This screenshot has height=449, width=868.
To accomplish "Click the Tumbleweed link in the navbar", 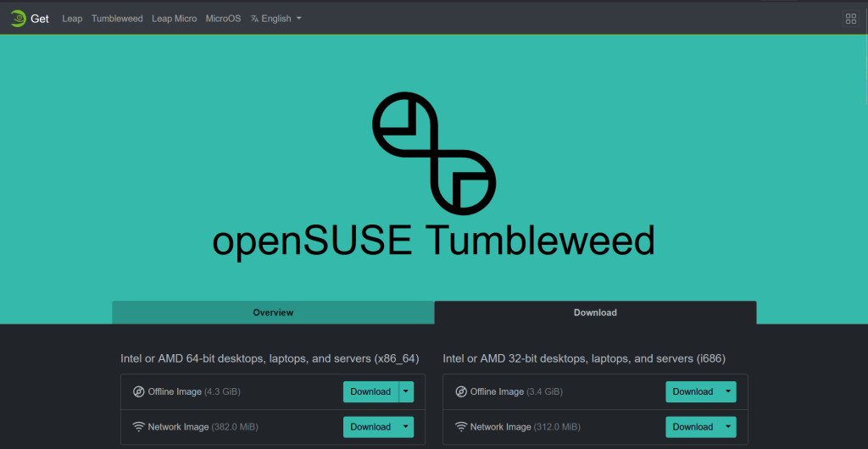I will (x=117, y=19).
